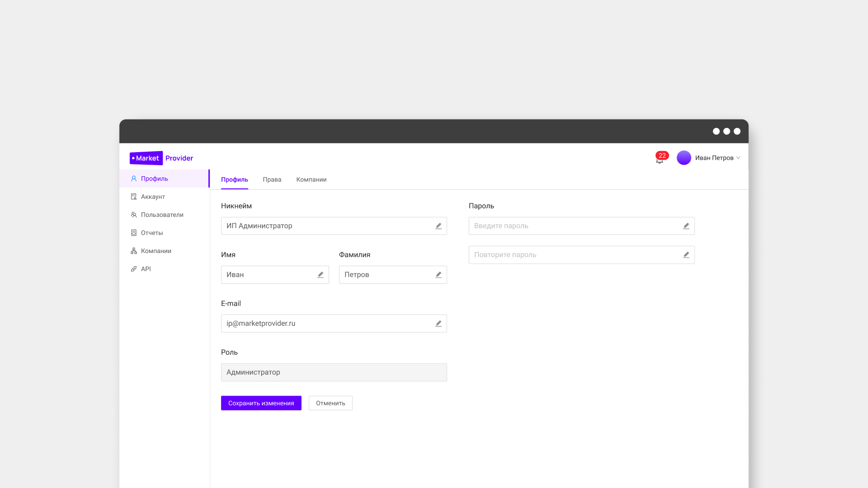
Task: Open Аккаунт in the sidebar
Action: [x=153, y=197]
